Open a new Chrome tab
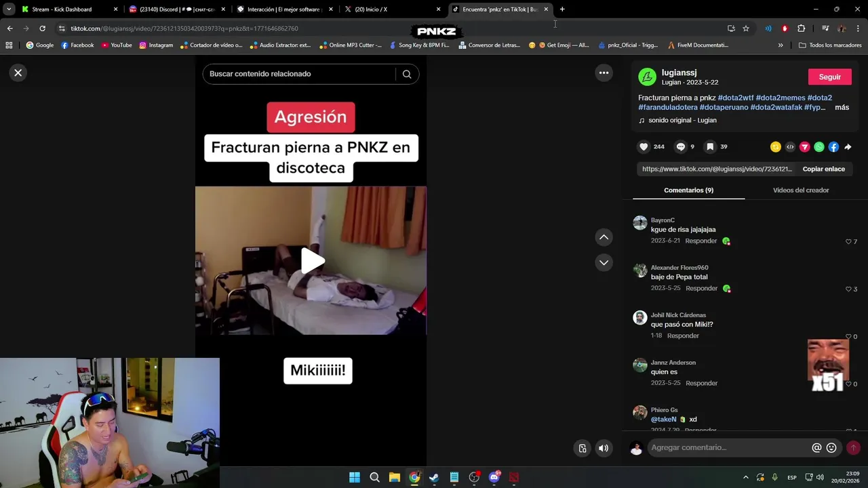868x488 pixels. (x=562, y=9)
